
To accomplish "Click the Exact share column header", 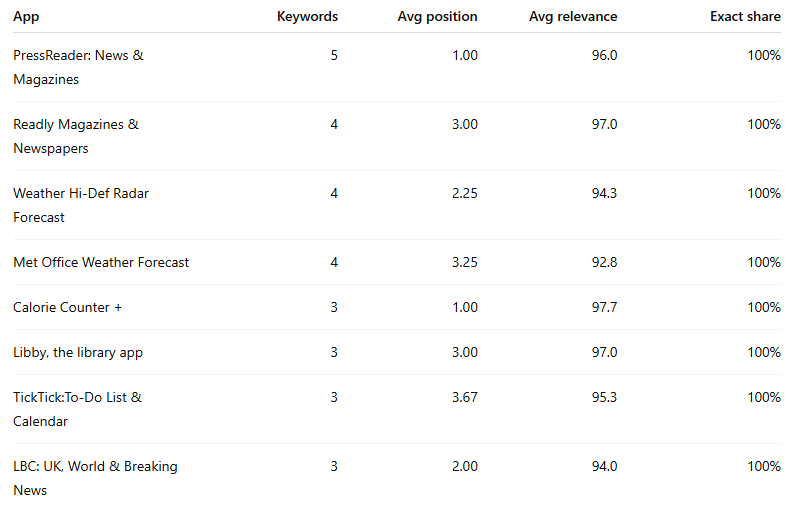I will click(745, 16).
